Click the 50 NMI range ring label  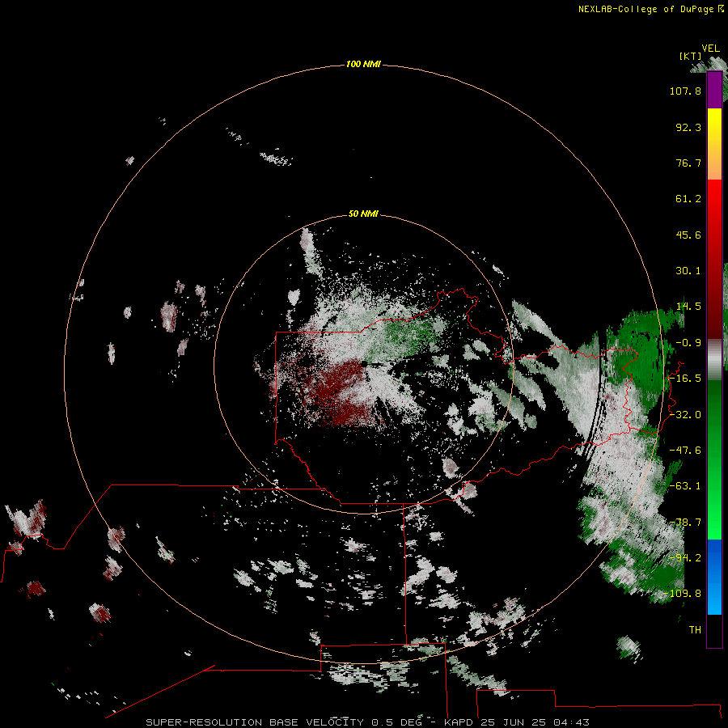[x=363, y=214]
